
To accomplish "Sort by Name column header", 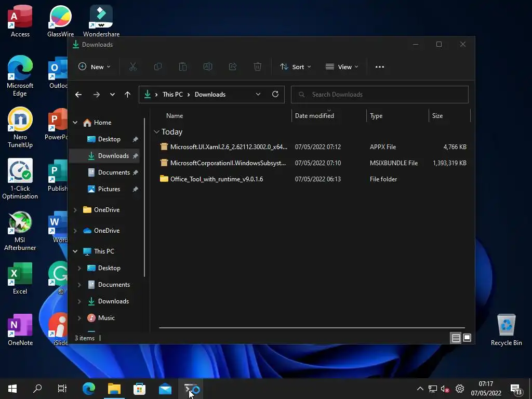I will pyautogui.click(x=175, y=116).
